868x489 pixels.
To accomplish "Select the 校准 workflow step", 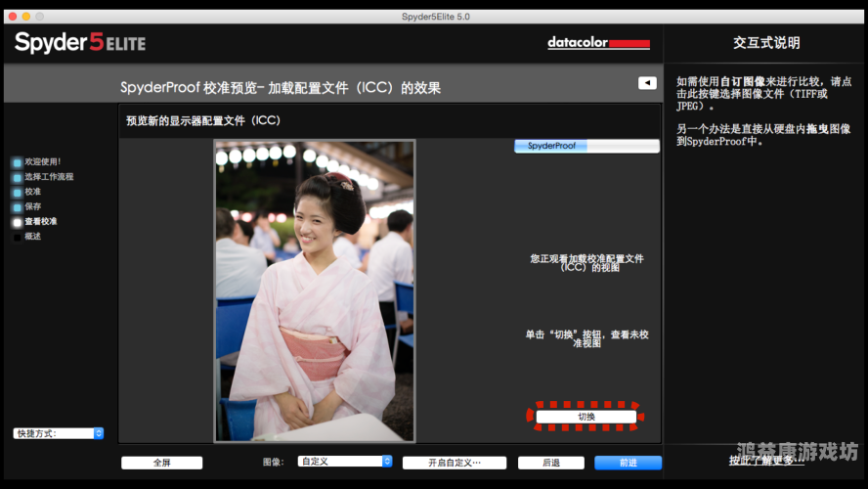I will click(x=32, y=192).
